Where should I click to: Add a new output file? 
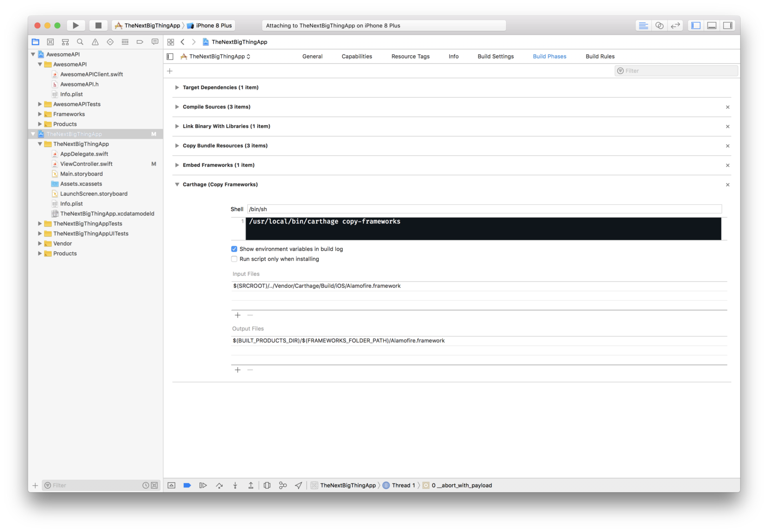tap(238, 370)
